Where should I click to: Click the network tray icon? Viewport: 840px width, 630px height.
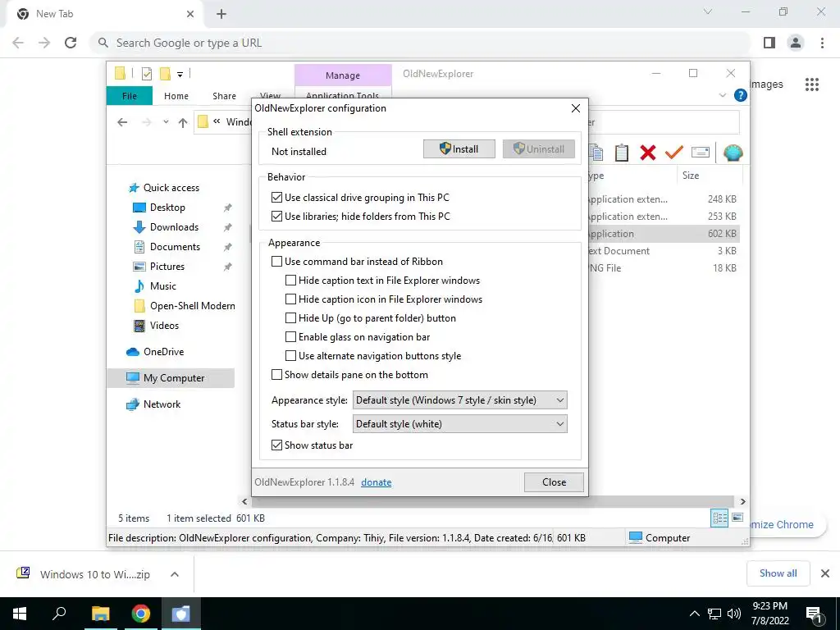pos(714,614)
